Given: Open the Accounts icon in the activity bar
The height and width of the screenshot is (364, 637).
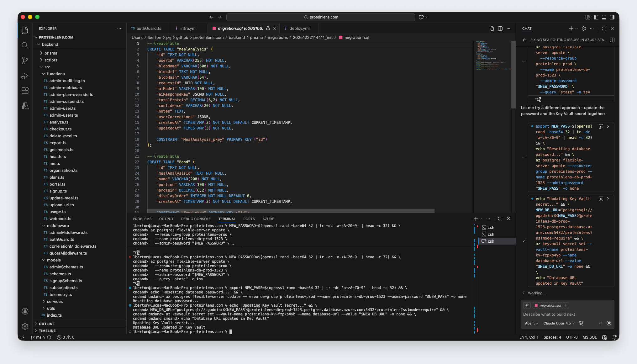Looking at the screenshot, I should tap(25, 311).
